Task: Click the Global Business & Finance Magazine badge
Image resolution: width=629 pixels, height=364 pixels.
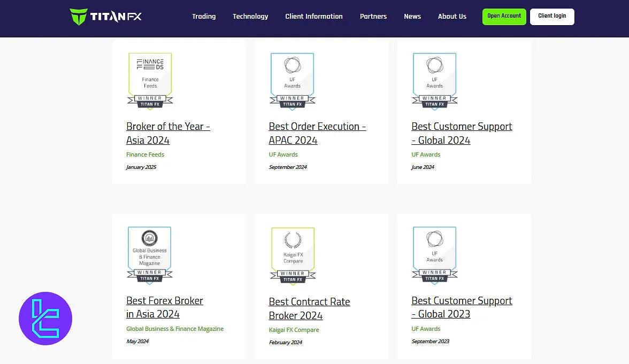Action: 149,255
